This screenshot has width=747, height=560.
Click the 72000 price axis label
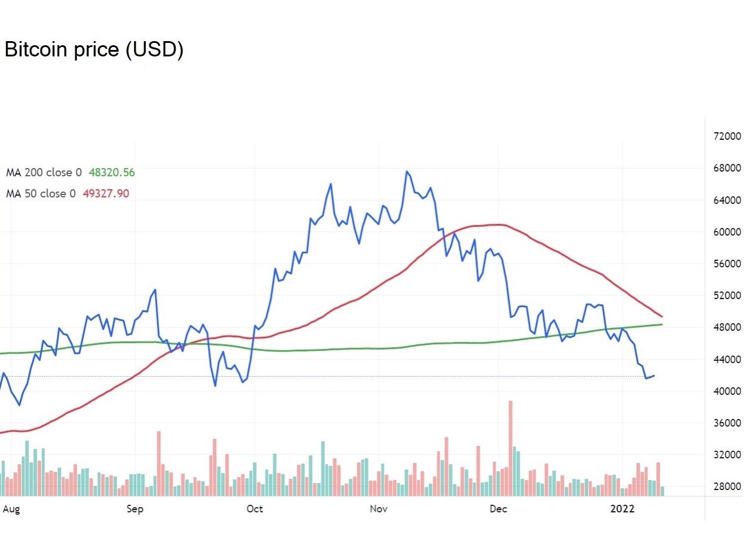point(726,136)
